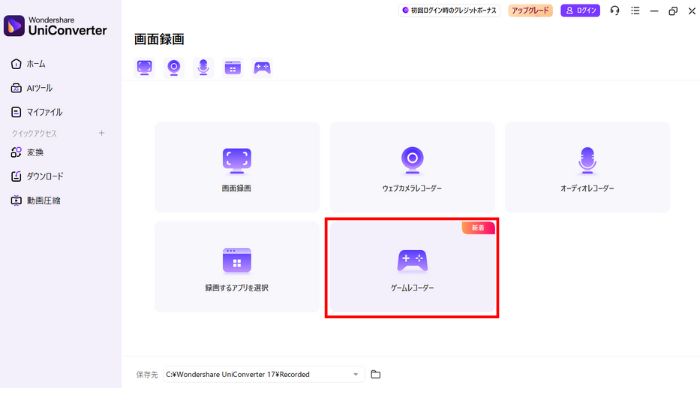Viewport: 700px width, 400px height.
Task: Click the 画面録画 page heading
Action: coord(159,39)
